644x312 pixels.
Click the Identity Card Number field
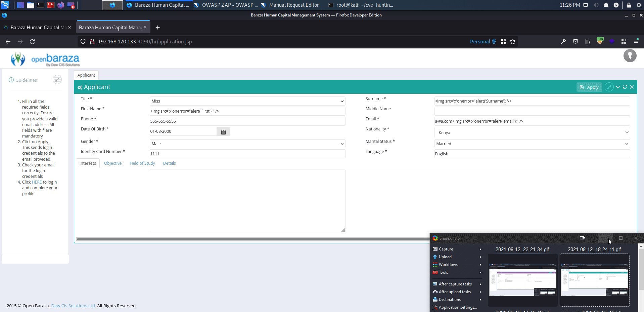point(247,154)
